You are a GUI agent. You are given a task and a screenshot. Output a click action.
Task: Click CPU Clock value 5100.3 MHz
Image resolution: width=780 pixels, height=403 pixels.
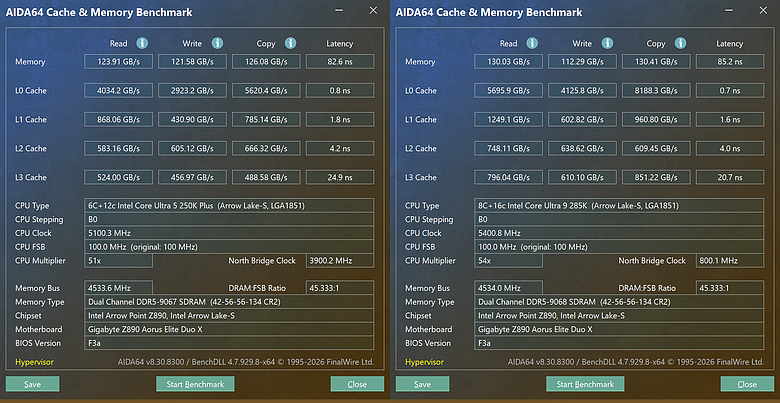[x=229, y=233]
